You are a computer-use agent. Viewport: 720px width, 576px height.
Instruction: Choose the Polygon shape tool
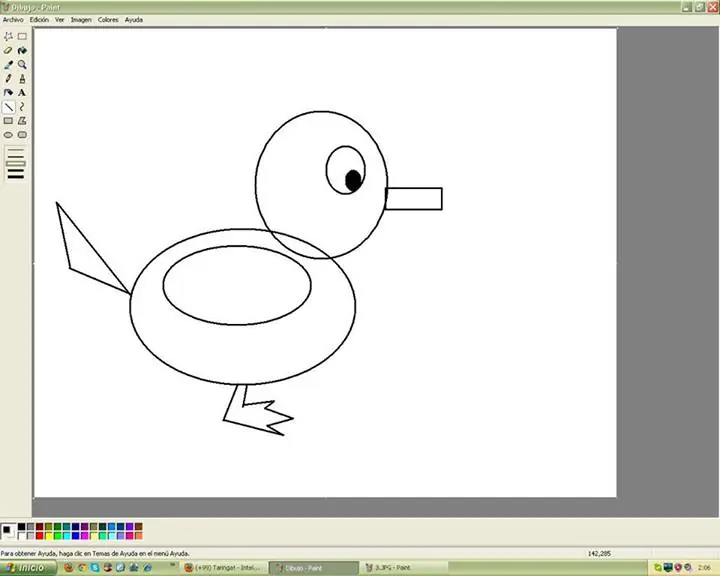tap(22, 120)
